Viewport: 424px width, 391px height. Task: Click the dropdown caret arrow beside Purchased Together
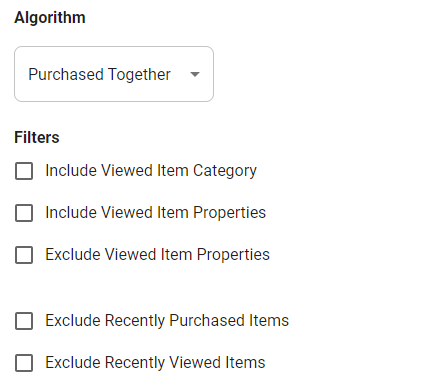point(195,74)
